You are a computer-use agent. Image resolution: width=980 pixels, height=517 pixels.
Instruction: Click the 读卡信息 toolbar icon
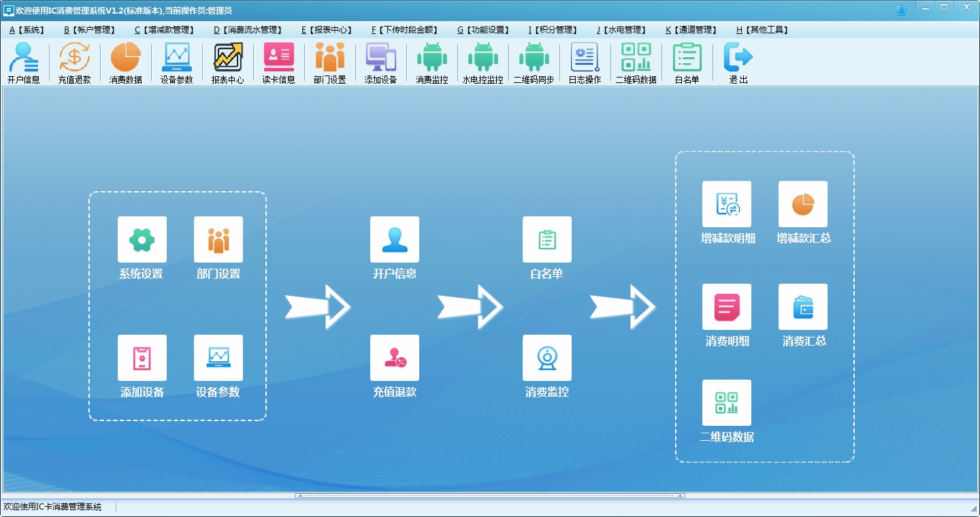click(279, 63)
